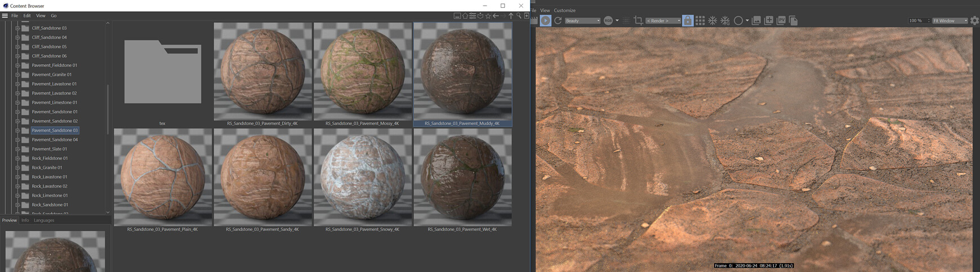Toggle the minimized list view icon
The height and width of the screenshot is (272, 980).
(x=457, y=16)
